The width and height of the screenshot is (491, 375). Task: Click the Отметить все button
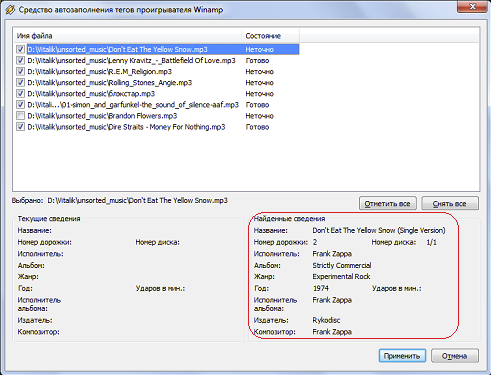coord(388,203)
